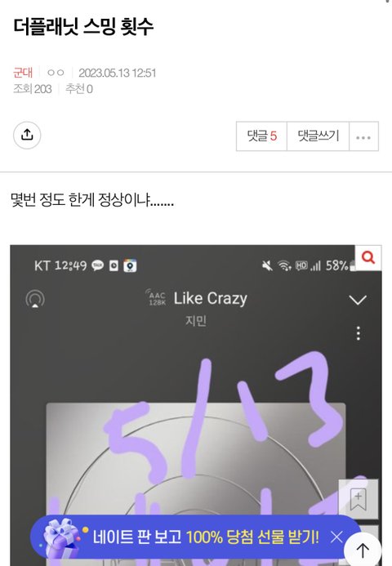Click the gift box icon in banner
392x566 pixels.
point(61,538)
